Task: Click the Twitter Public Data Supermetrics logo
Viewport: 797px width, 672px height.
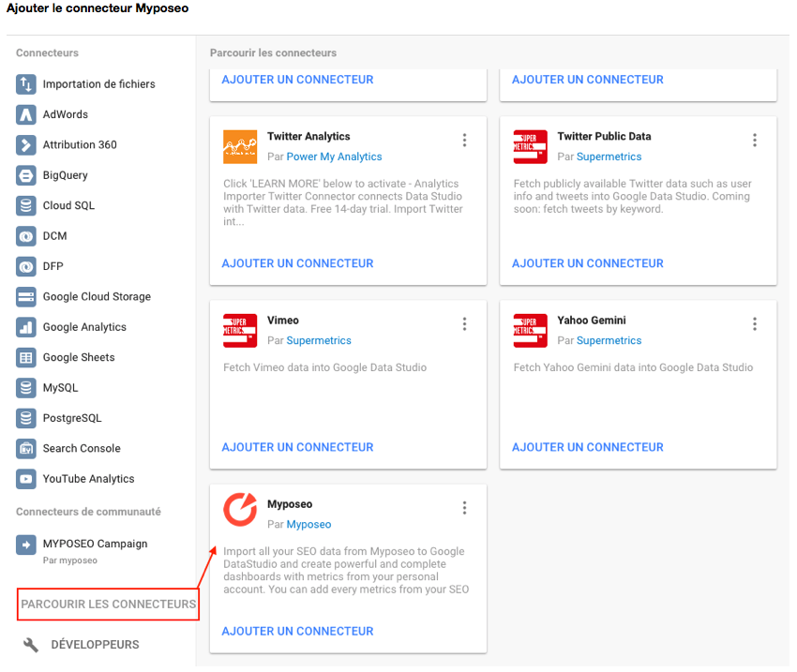Action: pyautogui.click(x=530, y=147)
